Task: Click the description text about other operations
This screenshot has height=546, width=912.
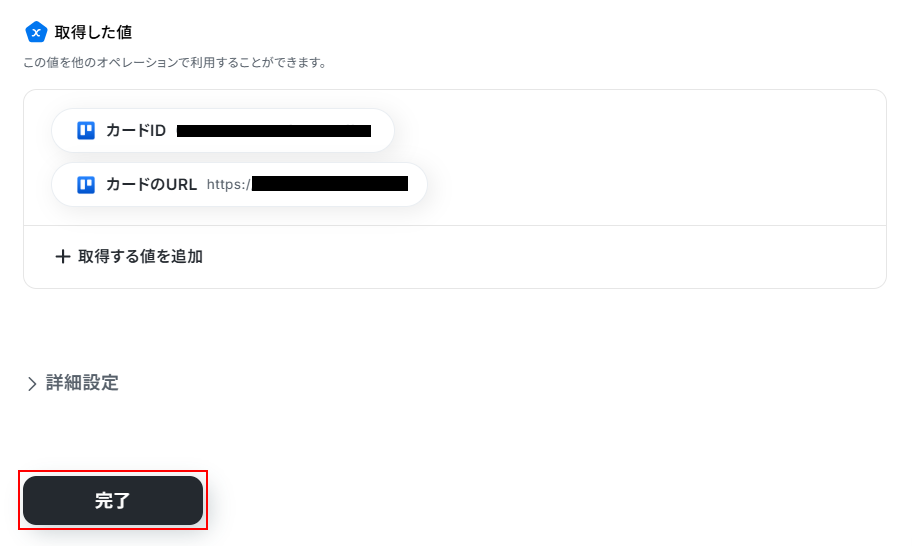Action: point(175,62)
